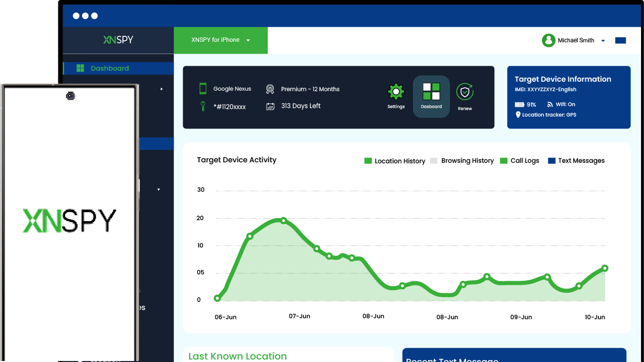Open the XNSPY for iPhone dropdown
The image size is (644, 362).
(220, 40)
